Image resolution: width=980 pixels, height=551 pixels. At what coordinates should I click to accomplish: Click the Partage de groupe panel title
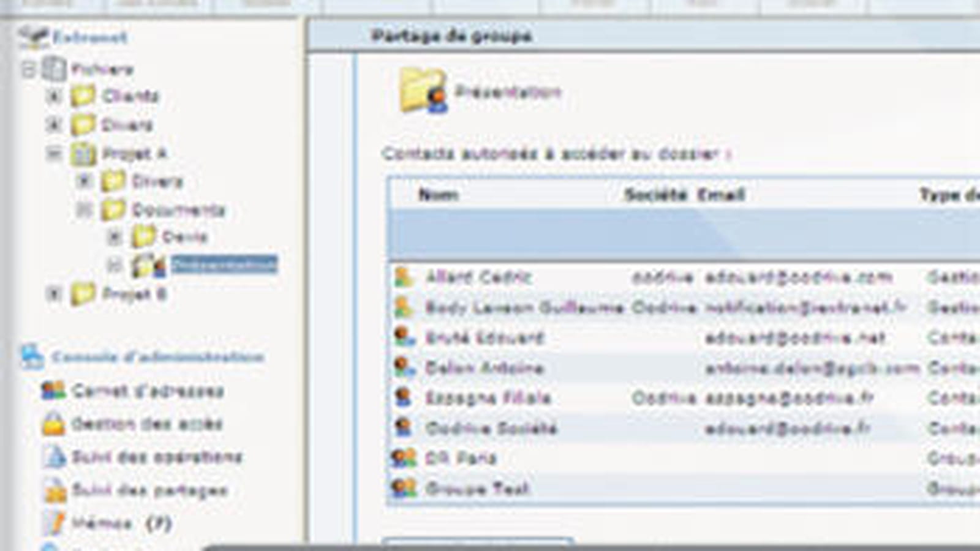point(451,36)
